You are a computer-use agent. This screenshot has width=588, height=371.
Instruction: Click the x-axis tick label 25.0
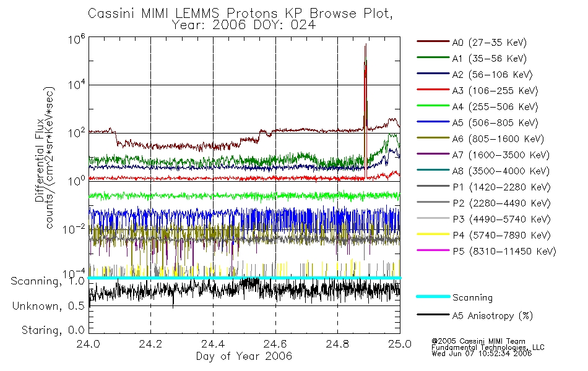[400, 344]
